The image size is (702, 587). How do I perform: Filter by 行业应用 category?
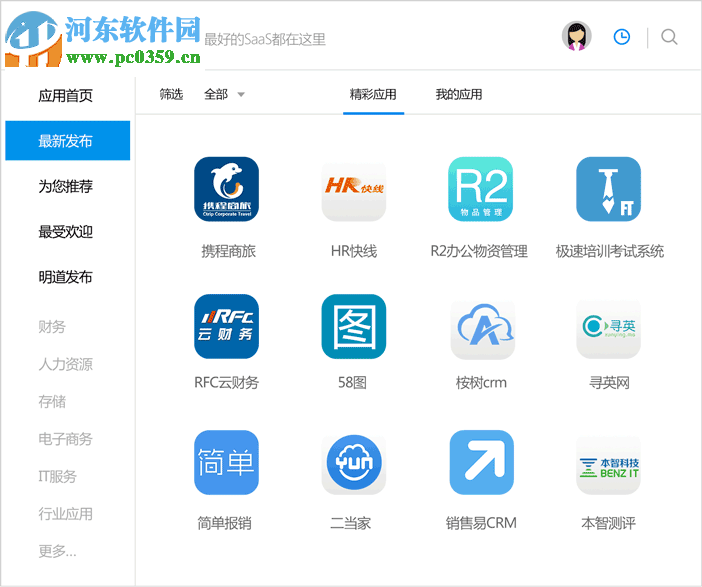coord(65,514)
